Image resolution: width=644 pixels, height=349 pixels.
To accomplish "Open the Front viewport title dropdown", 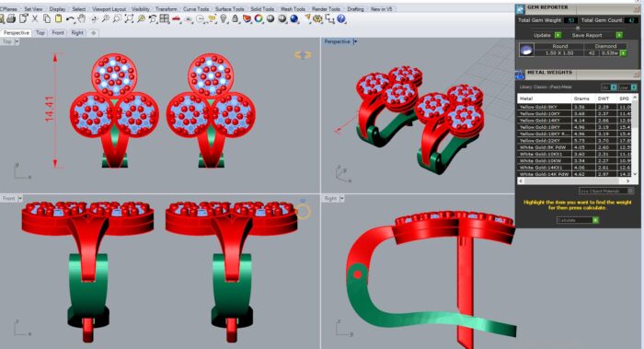I will click(20, 199).
